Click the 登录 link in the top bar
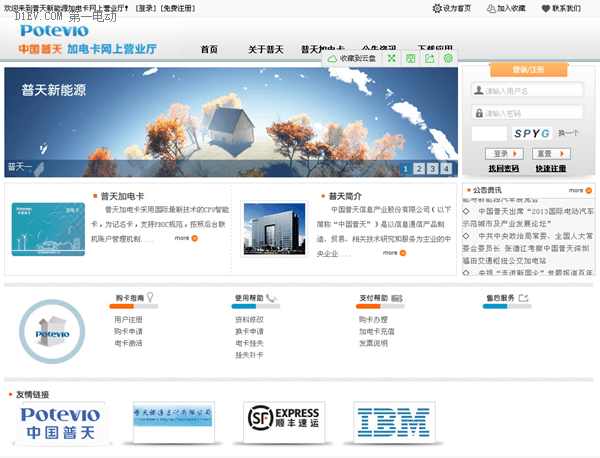Viewport: 600px width, 458px height. [x=145, y=8]
